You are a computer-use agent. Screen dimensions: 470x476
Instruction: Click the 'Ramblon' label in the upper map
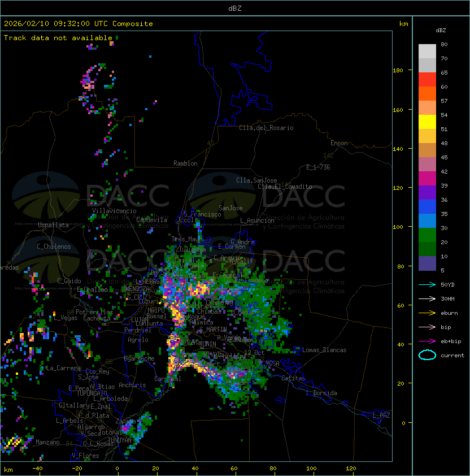pyautogui.click(x=185, y=163)
